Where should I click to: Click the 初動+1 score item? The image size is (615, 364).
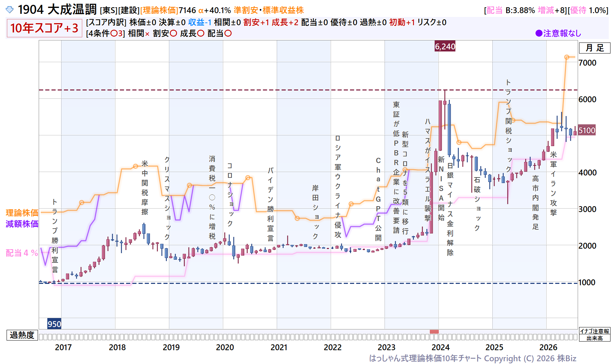pos(402,22)
